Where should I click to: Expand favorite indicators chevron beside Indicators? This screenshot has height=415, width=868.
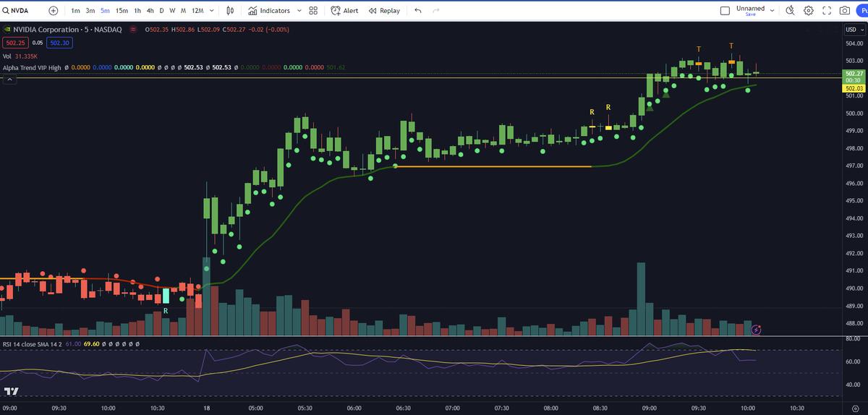coord(299,11)
